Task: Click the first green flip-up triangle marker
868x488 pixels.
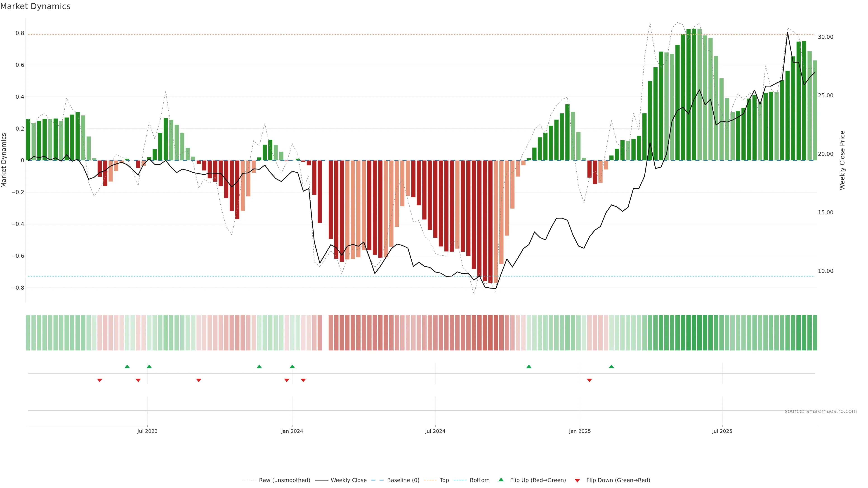Action: tap(127, 366)
